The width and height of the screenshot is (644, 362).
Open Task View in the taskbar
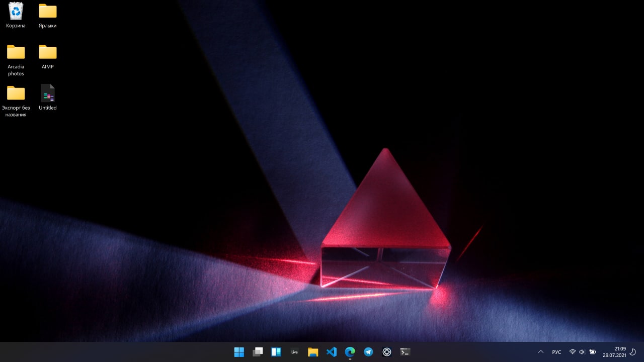coord(258,352)
